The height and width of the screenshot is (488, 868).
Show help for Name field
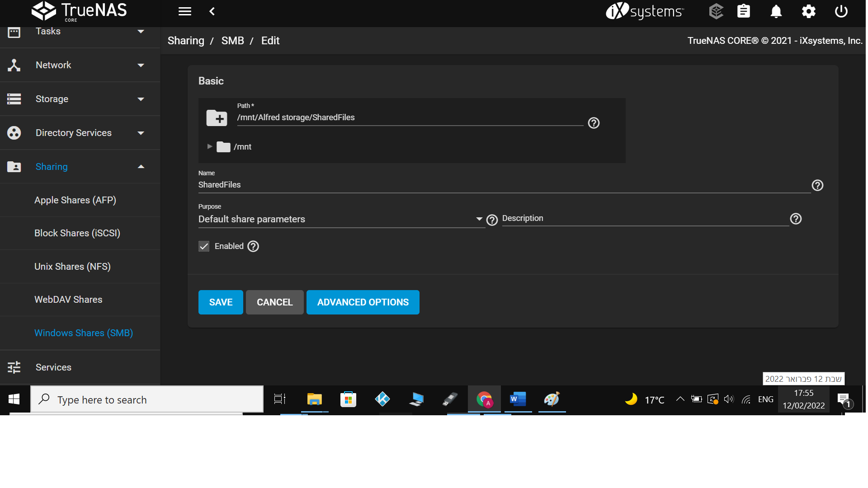817,185
